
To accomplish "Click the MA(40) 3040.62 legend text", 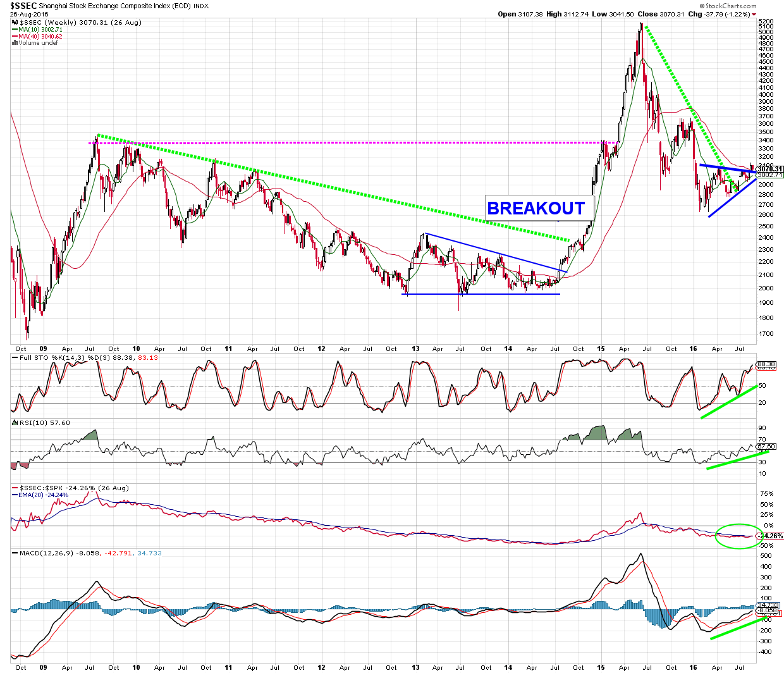I will point(40,37).
